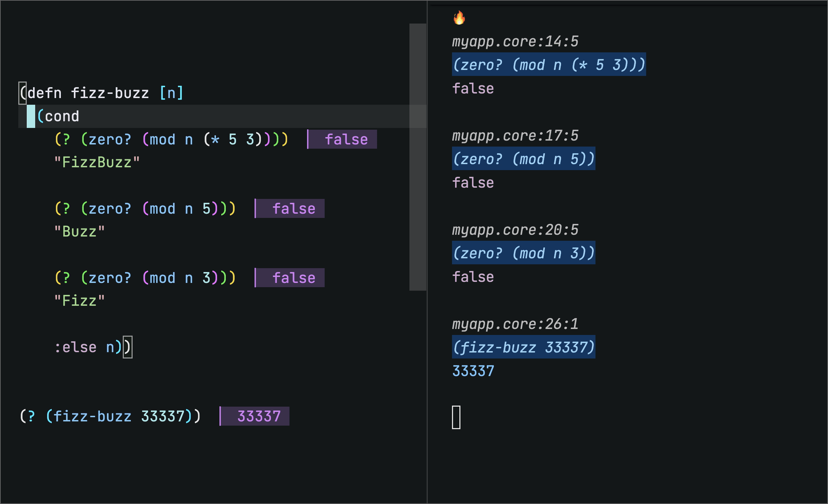
Task: Click the output pane cursor box
Action: coord(456,417)
